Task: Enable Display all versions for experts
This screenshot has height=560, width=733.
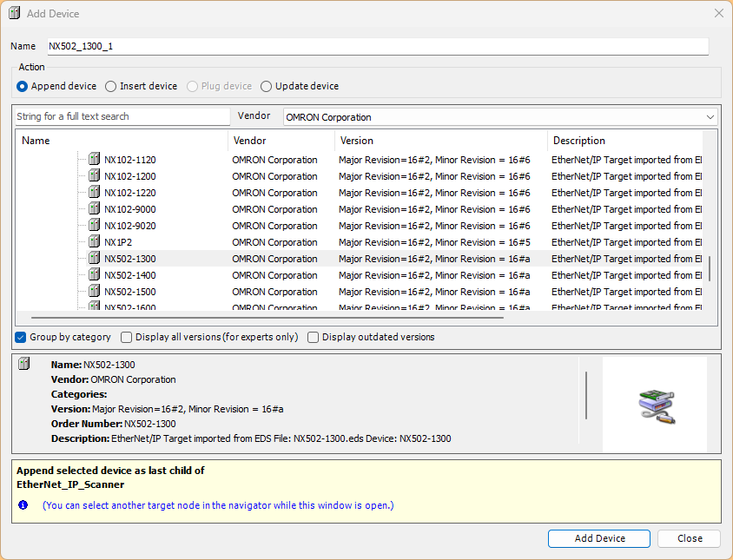Action: pyautogui.click(x=127, y=337)
